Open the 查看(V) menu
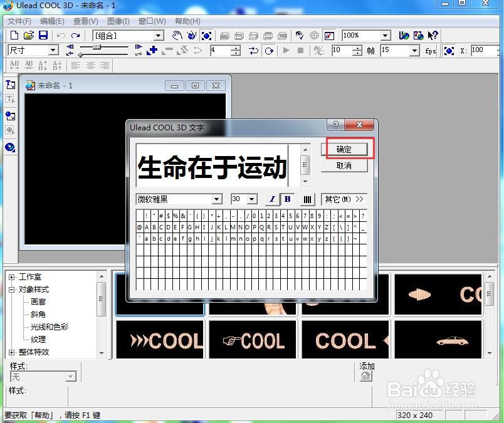 [85, 21]
